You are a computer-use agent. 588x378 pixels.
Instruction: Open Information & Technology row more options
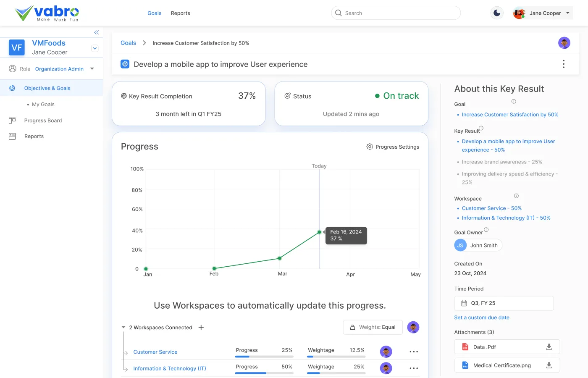point(413,368)
